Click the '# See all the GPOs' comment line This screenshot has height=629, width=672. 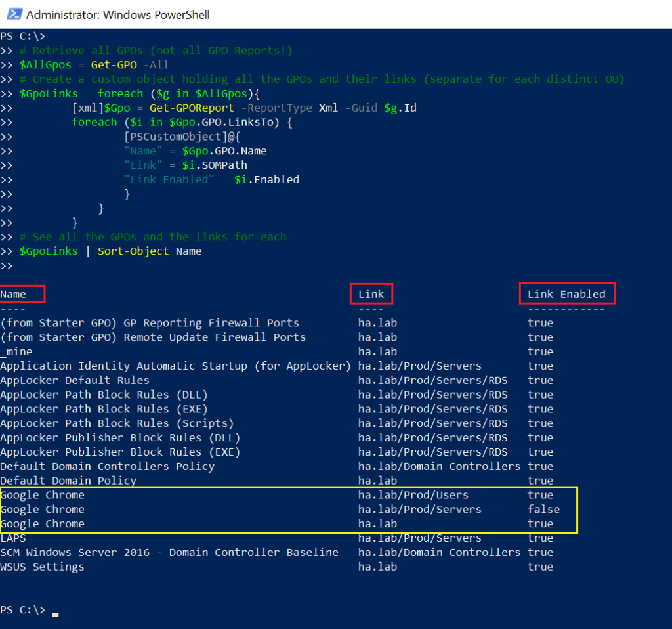pyautogui.click(x=153, y=237)
